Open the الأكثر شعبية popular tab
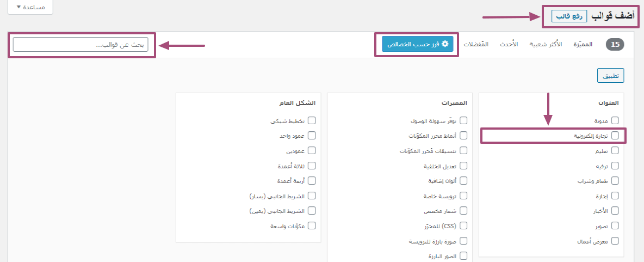The image size is (644, 262). click(545, 44)
